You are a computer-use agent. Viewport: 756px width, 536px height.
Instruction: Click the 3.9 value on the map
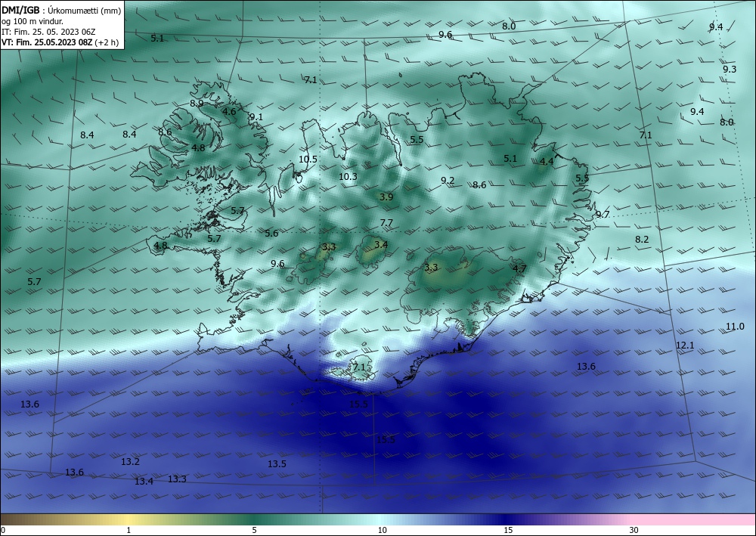point(386,197)
